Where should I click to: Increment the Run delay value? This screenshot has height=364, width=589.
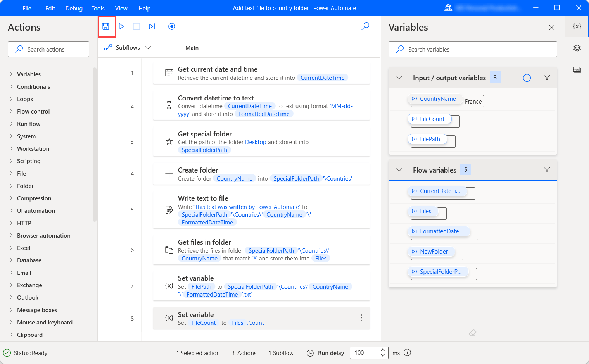(x=382, y=350)
